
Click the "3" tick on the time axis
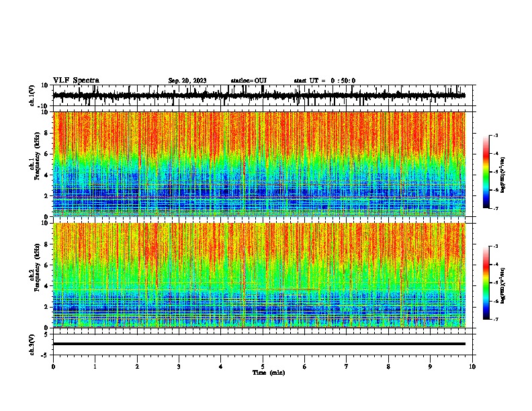coord(179,367)
